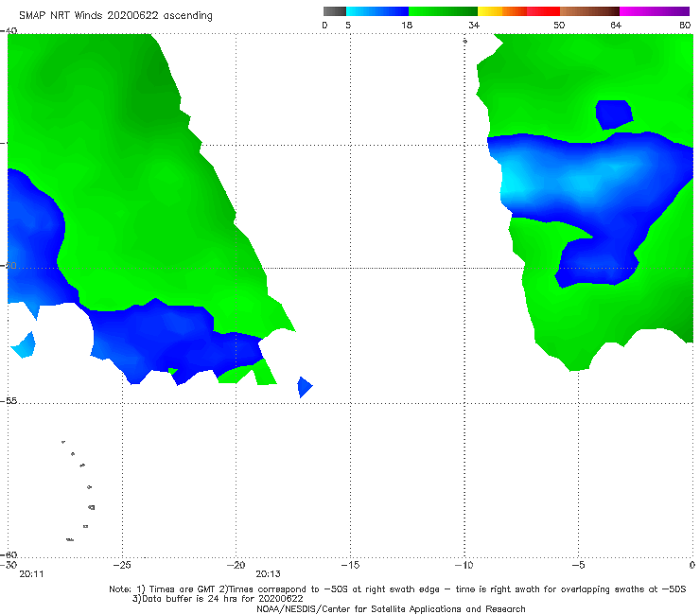Click swath time label '20:11'
Screen dimensions: 700x615
click(31, 574)
